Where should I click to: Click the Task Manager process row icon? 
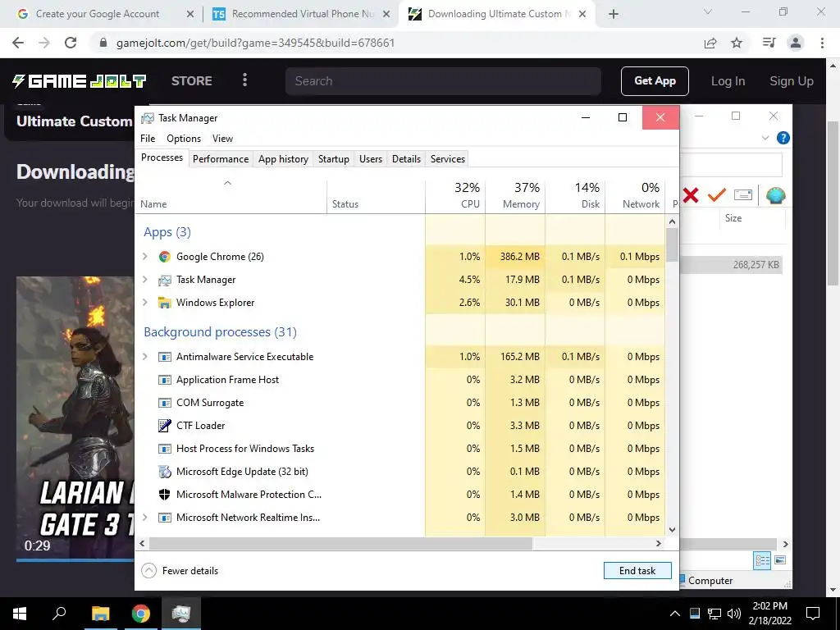164,280
